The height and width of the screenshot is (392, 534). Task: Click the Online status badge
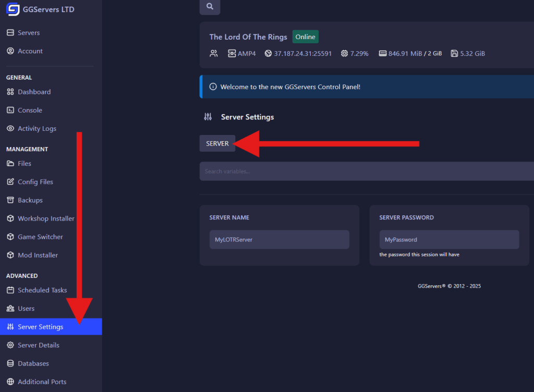pos(305,37)
